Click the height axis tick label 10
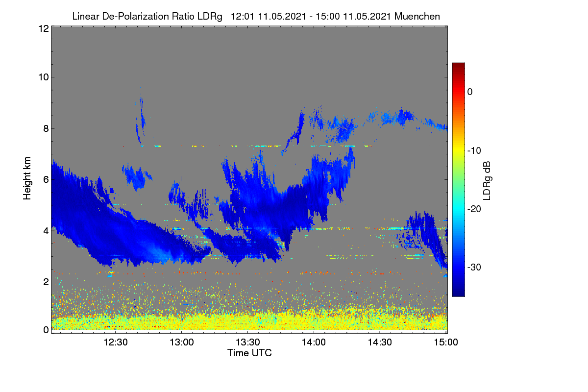This screenshot has width=588, height=392. (x=43, y=77)
